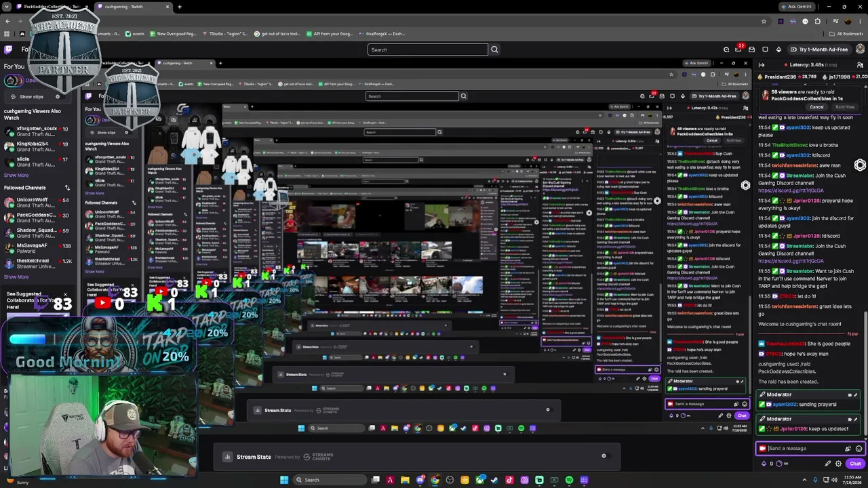
Task: Open Steam from the taskbar
Action: click(x=494, y=480)
